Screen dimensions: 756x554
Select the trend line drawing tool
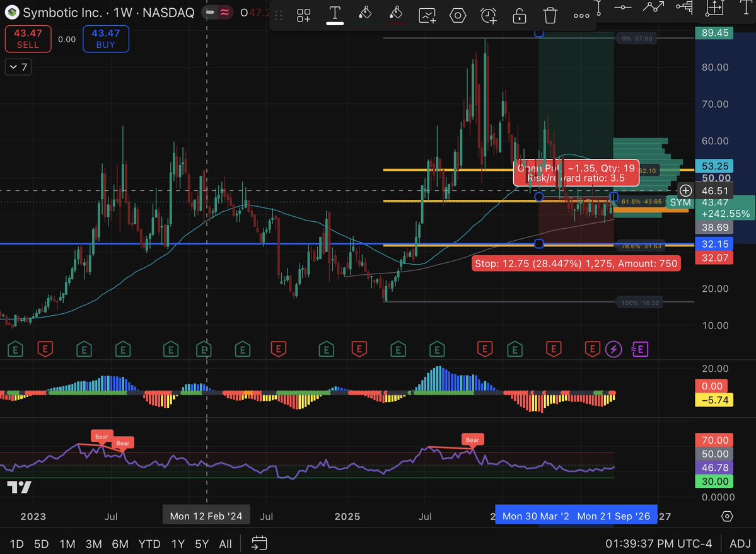(x=653, y=7)
